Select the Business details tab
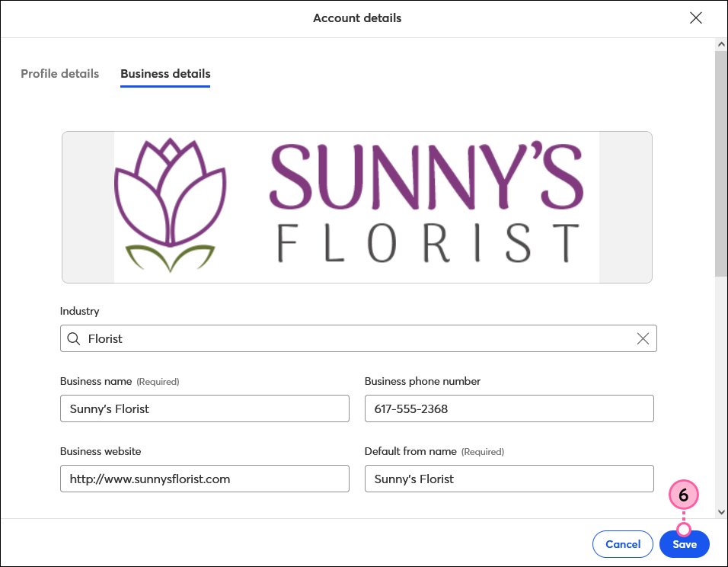Image resolution: width=728 pixels, height=567 pixels. [165, 73]
